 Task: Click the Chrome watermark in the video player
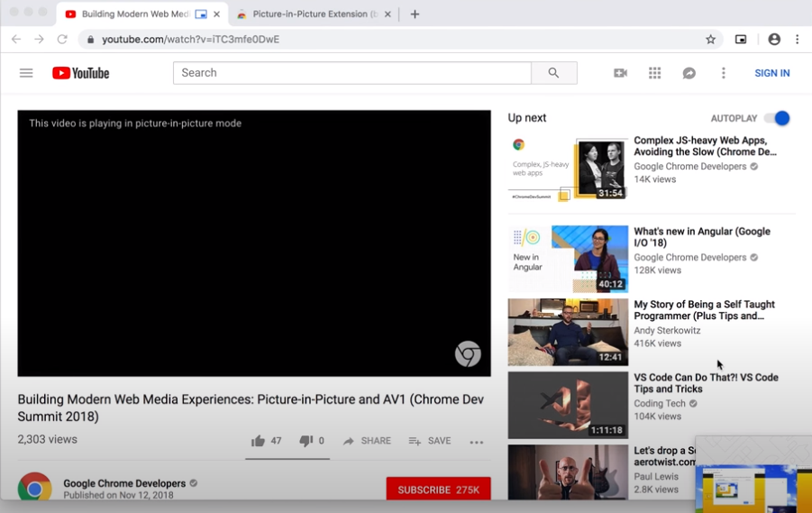click(468, 354)
